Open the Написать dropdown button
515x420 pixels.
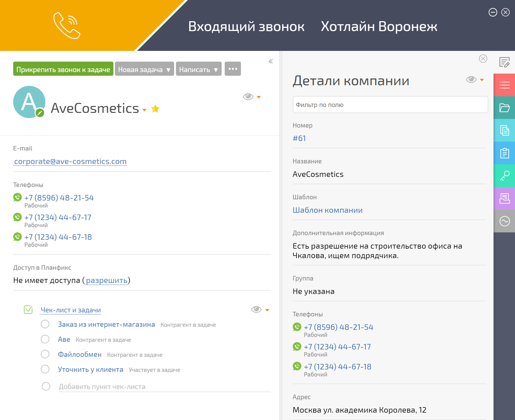click(x=199, y=69)
